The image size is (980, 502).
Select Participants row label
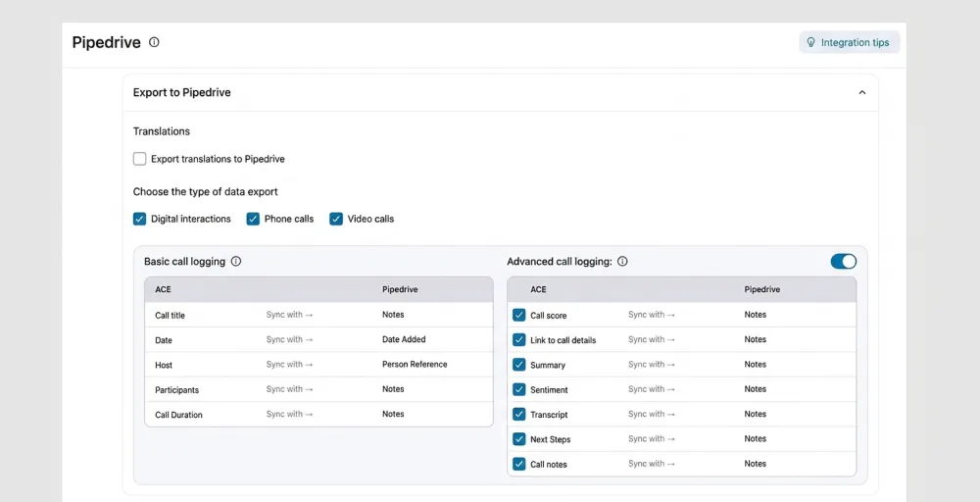pos(176,390)
